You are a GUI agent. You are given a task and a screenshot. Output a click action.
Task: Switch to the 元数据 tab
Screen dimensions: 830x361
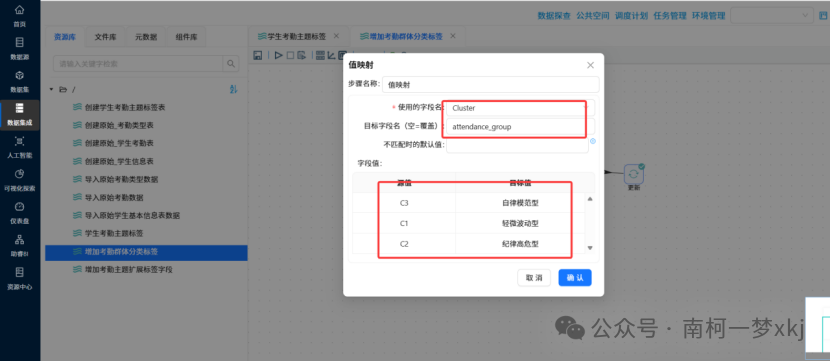(x=146, y=37)
